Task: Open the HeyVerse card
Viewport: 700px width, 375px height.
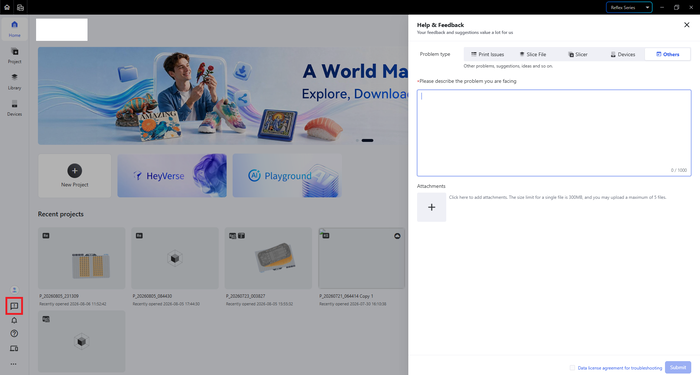Action: click(172, 176)
